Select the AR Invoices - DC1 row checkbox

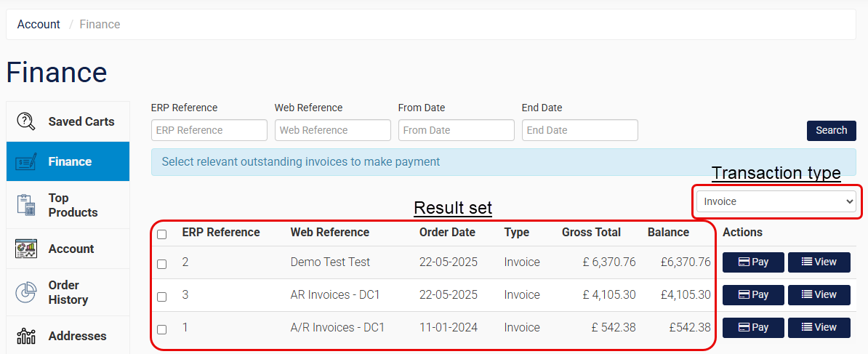162,297
